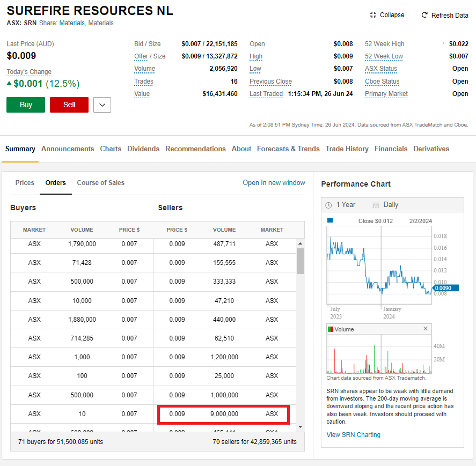Click the buyer volume 1,790,000 cell

(82, 244)
